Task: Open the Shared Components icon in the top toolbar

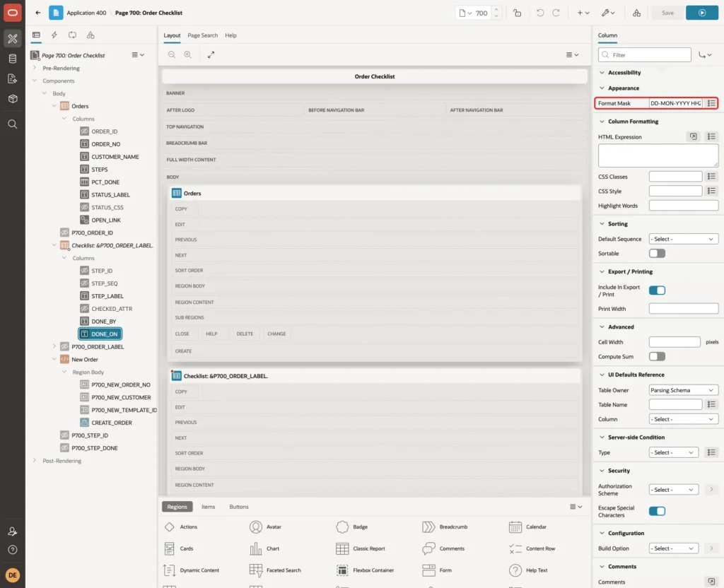Action: 637,13
